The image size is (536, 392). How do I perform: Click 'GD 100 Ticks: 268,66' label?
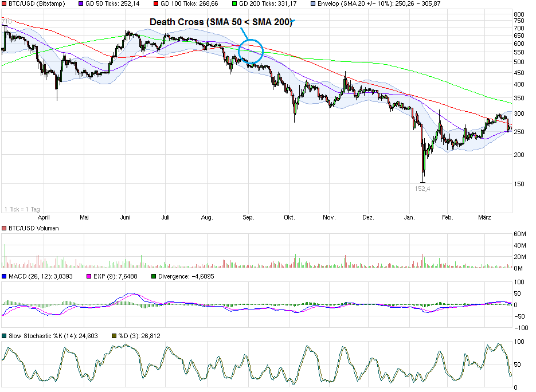189,4
